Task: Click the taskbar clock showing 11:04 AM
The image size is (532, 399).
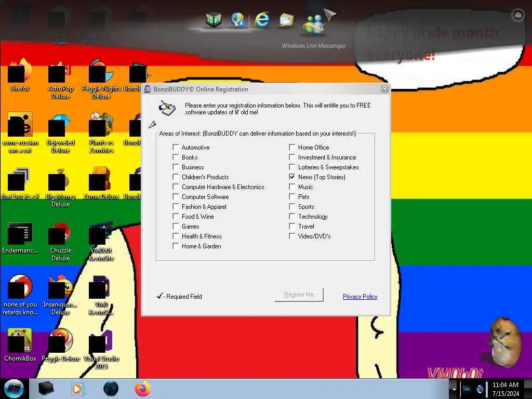Action: click(506, 389)
